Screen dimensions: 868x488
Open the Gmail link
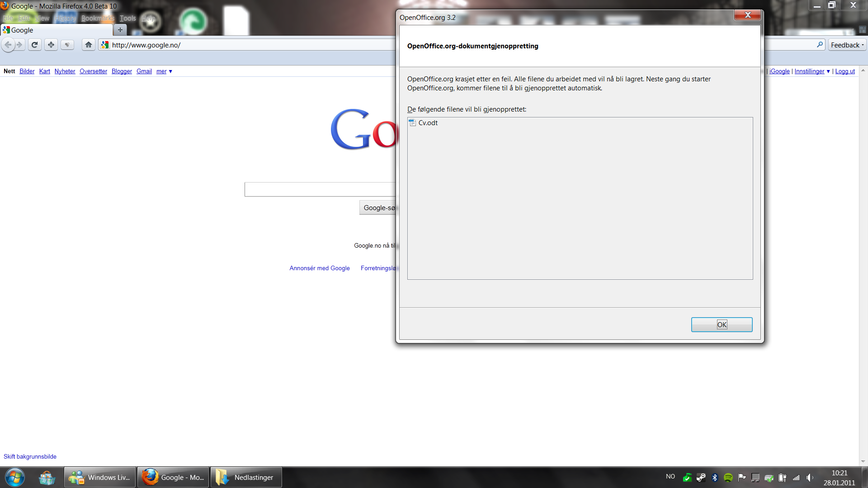(144, 71)
